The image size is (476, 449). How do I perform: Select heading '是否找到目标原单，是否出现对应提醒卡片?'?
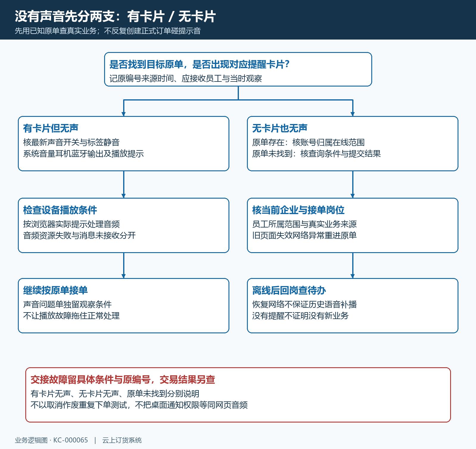199,64
